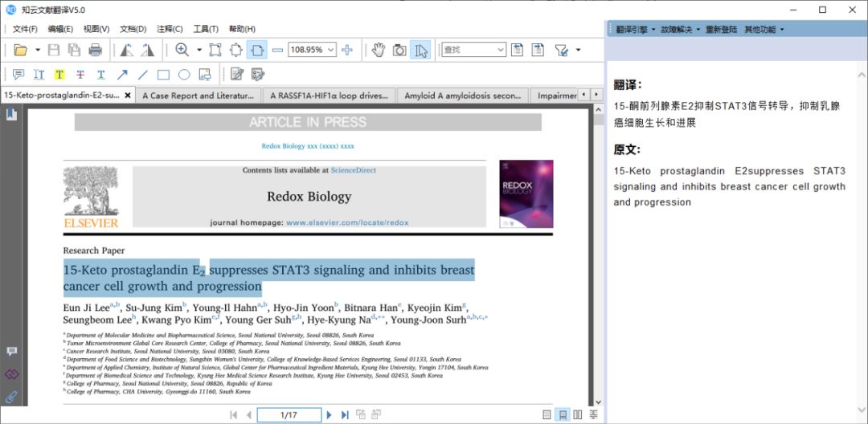Zoom out with the minus icon
Image resolution: width=868 pixels, height=424 pixels.
coord(278,51)
